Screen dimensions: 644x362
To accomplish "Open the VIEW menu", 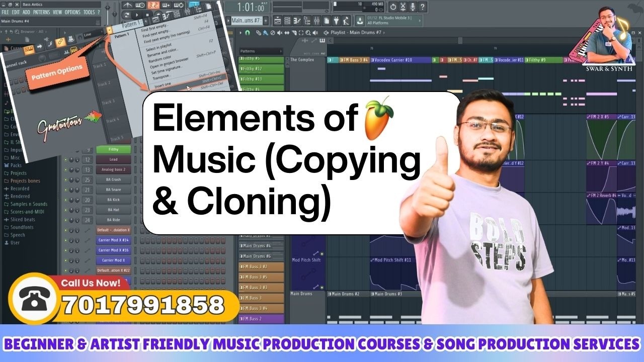I will pos(57,12).
